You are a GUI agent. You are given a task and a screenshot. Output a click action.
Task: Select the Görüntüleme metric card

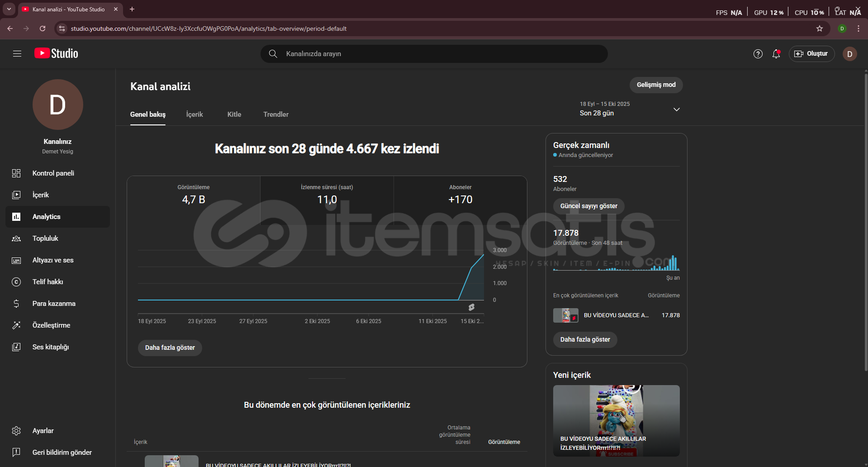[194, 200]
